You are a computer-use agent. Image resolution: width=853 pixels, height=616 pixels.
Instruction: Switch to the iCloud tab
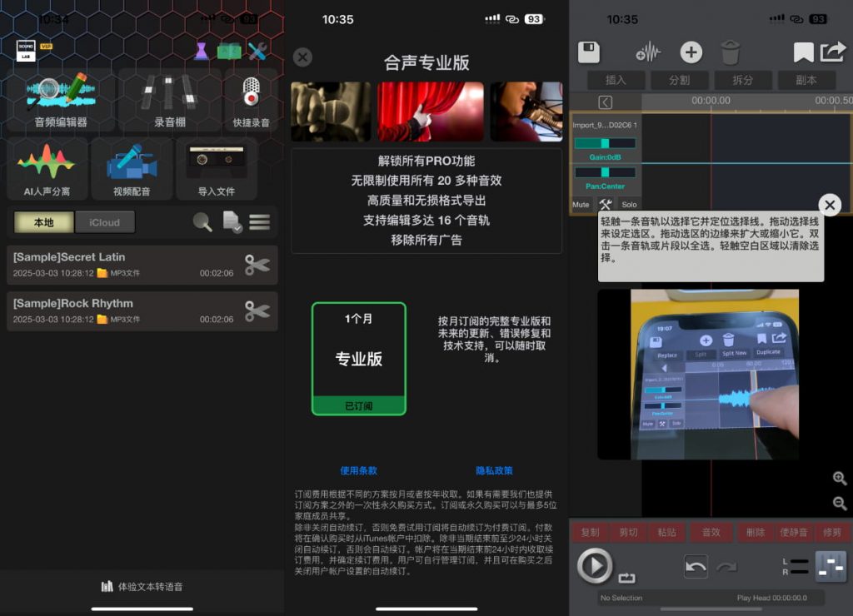pos(105,221)
